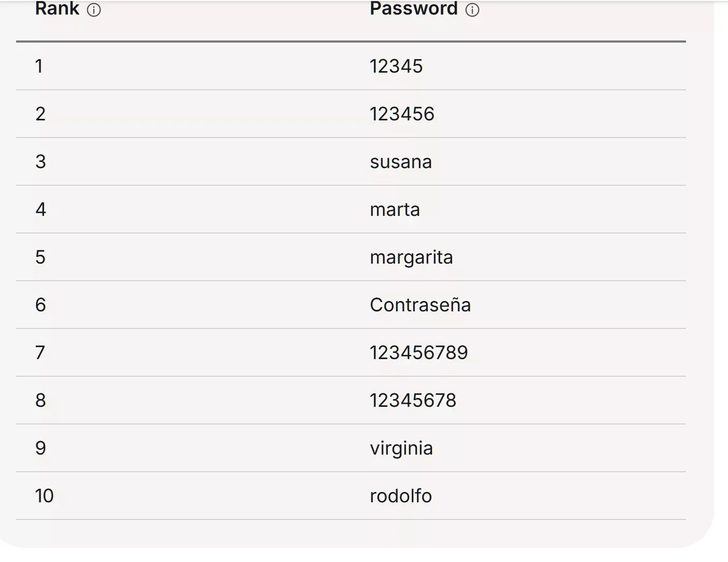Click the 12345678 password entry
The height and width of the screenshot is (562, 728).
point(413,401)
